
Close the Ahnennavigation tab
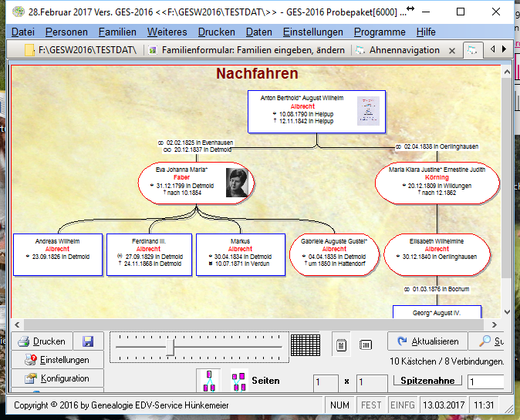click(451, 51)
